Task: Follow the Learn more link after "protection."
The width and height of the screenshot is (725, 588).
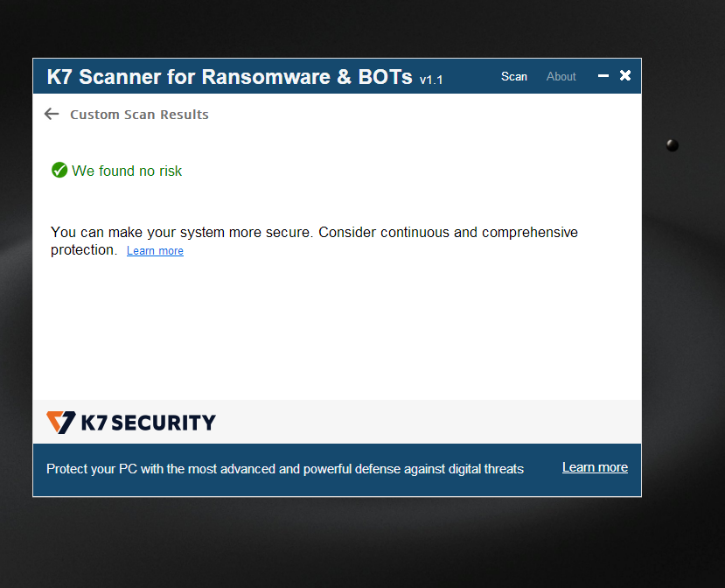Action: 155,251
